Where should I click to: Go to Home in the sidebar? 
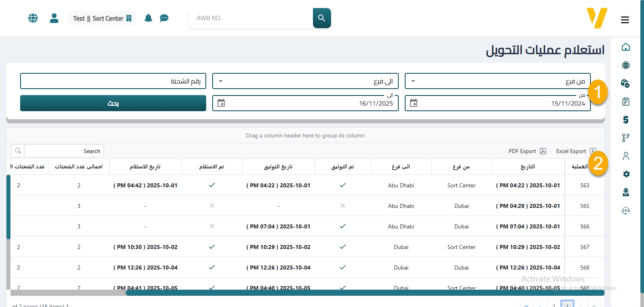[625, 47]
